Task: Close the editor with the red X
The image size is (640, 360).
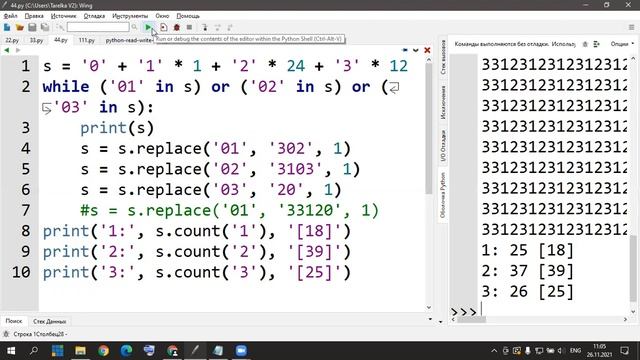Action: tap(427, 50)
